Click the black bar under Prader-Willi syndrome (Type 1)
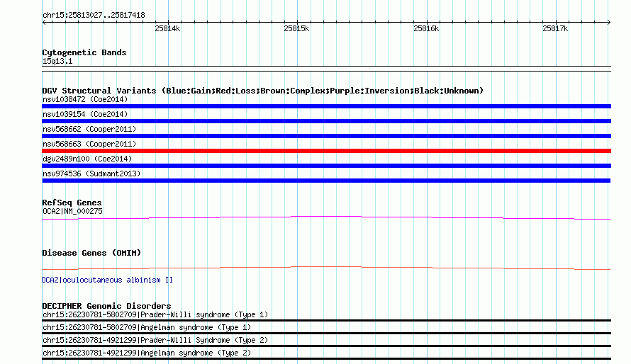 coord(326,321)
